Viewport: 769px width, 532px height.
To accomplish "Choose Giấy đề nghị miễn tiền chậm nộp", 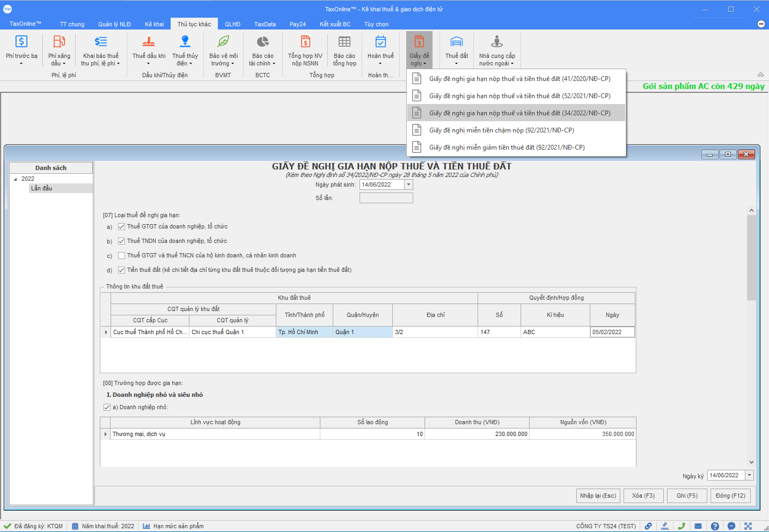I will pos(516,130).
